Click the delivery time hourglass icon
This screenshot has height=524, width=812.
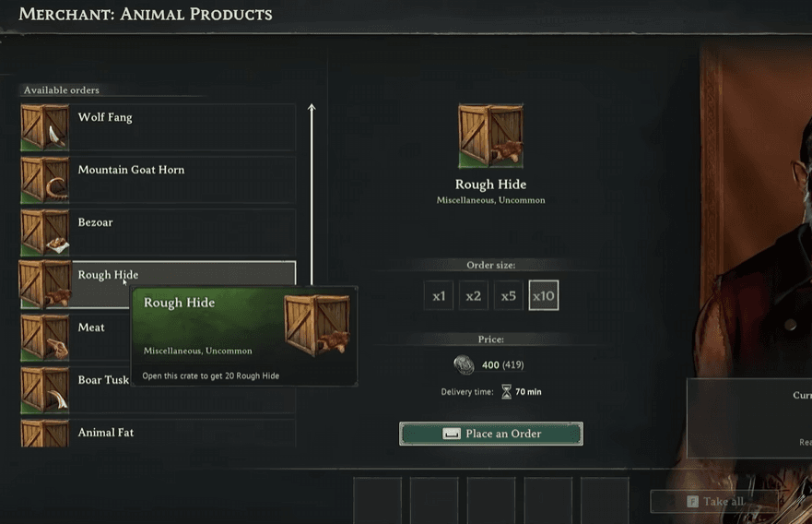tap(506, 392)
